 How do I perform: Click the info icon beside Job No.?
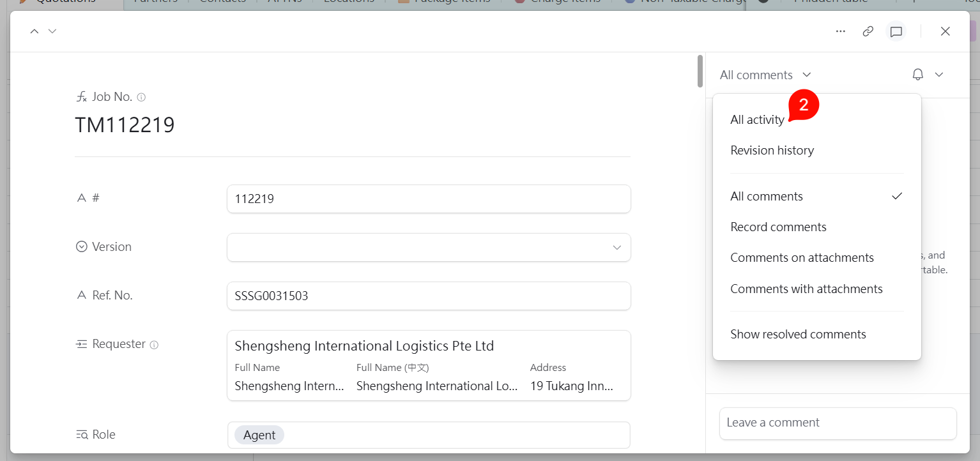click(x=141, y=98)
